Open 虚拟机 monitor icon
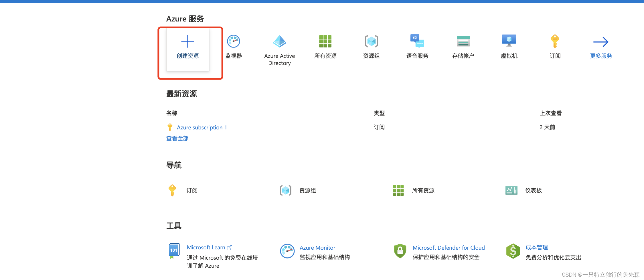Screen dimensions: 644x280 [x=509, y=41]
